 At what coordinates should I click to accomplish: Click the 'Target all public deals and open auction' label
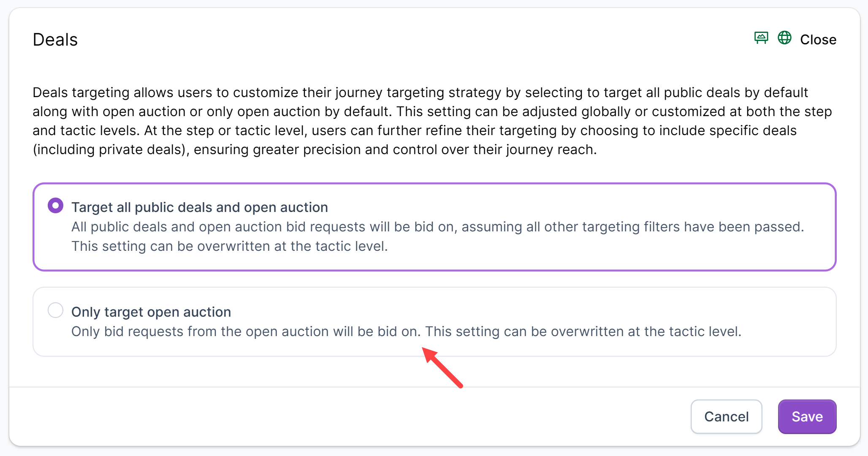[199, 207]
